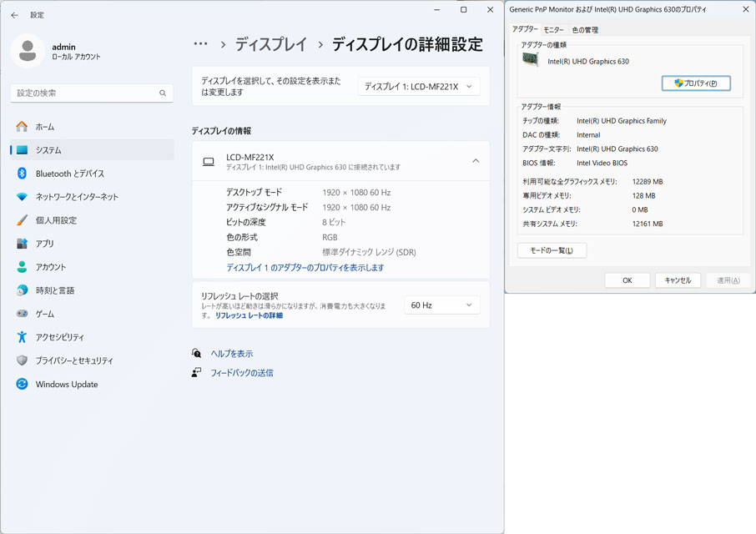Image resolution: width=756 pixels, height=534 pixels.
Task: Maximize the Settings window
Action: tap(463, 10)
